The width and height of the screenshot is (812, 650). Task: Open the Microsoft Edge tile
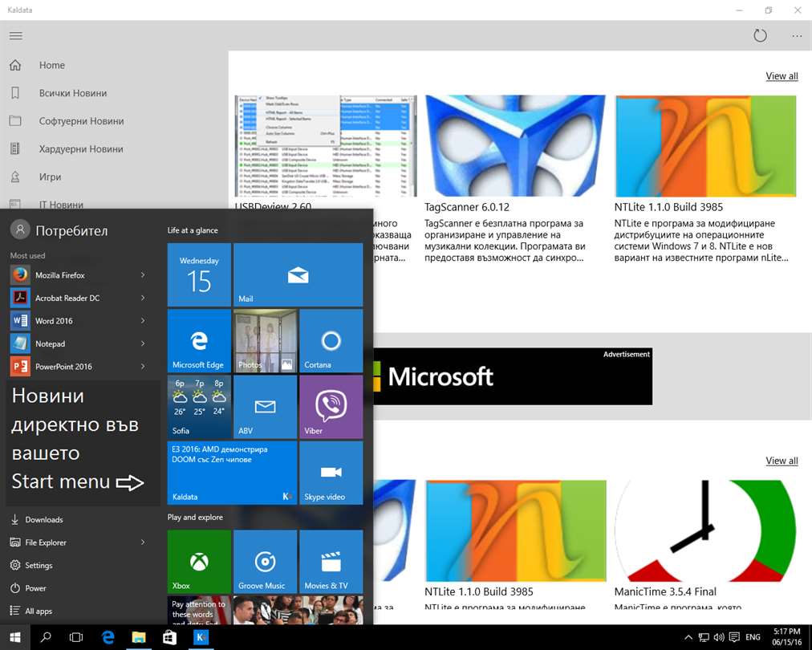199,341
